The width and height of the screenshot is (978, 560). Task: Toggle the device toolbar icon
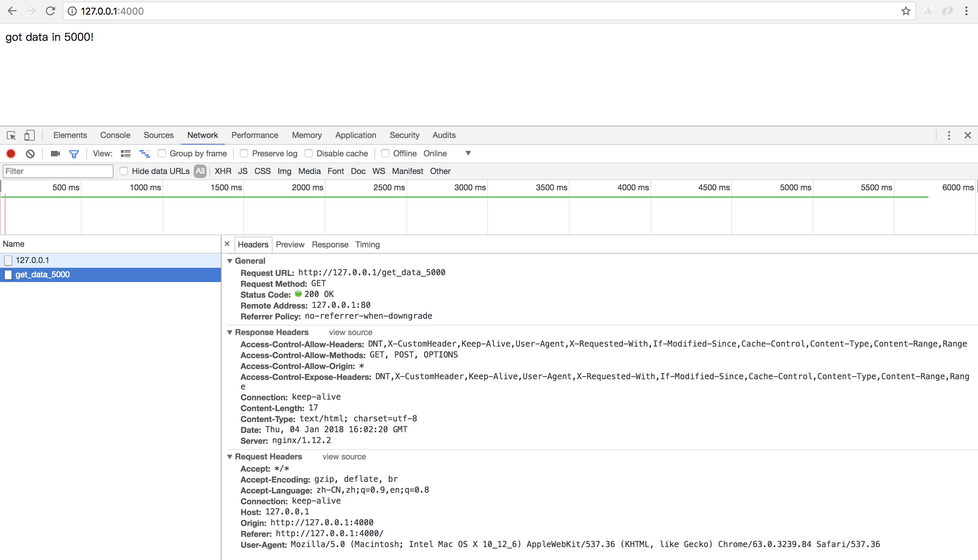point(29,135)
